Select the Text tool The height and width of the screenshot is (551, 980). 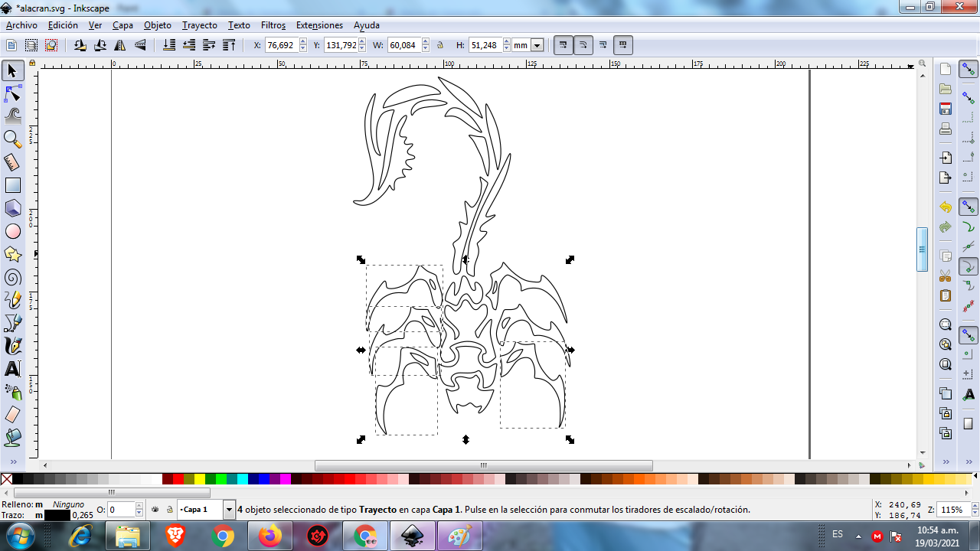(x=12, y=369)
